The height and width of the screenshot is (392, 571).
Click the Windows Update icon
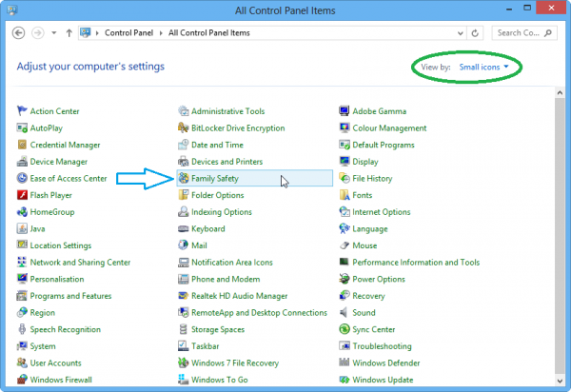tap(345, 380)
